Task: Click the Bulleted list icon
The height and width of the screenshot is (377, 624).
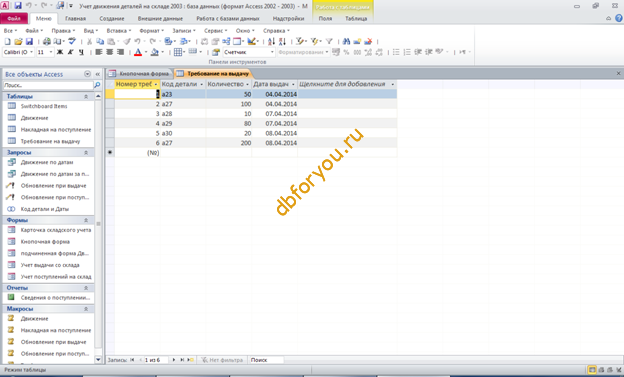Action: click(396, 52)
